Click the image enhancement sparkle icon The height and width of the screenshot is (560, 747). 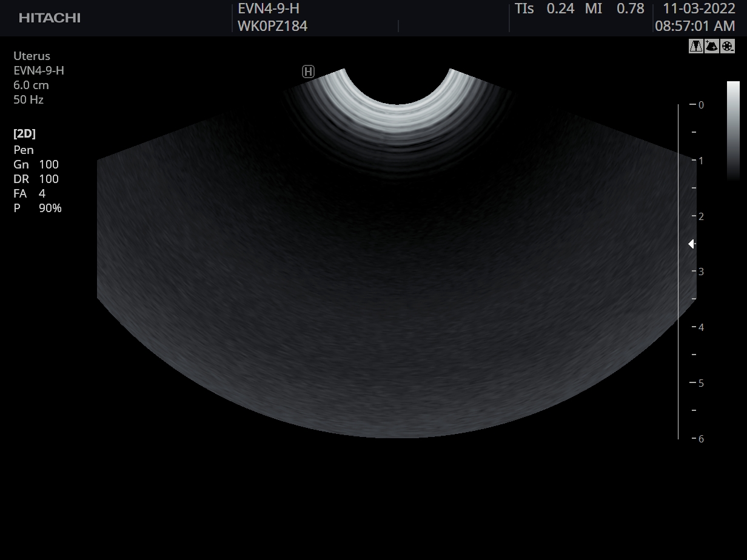(x=712, y=46)
